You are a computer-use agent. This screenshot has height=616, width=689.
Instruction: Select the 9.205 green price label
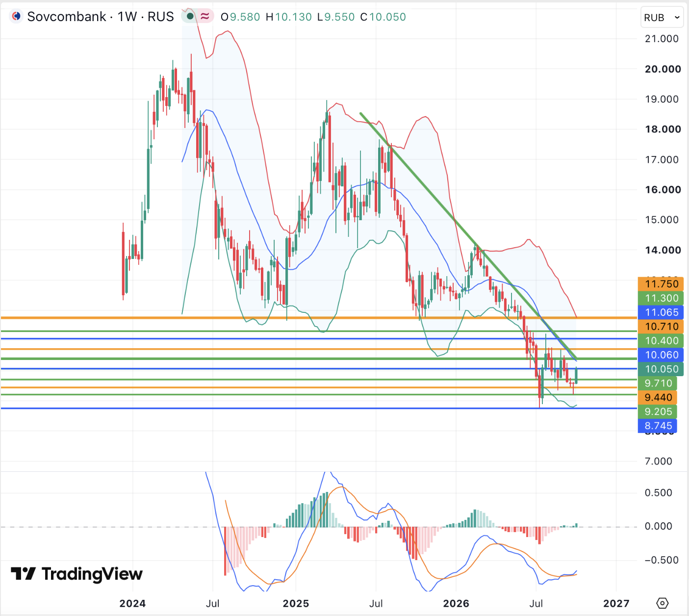[x=658, y=412]
